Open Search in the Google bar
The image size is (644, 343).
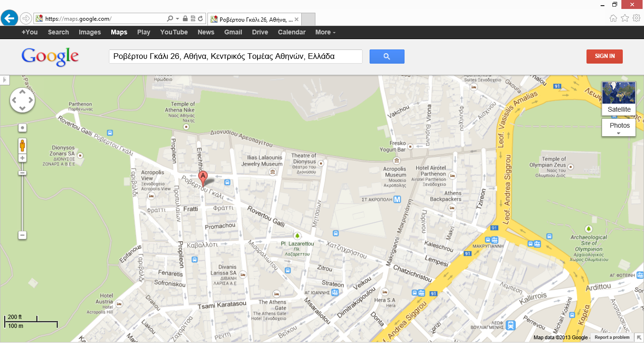[x=58, y=32]
